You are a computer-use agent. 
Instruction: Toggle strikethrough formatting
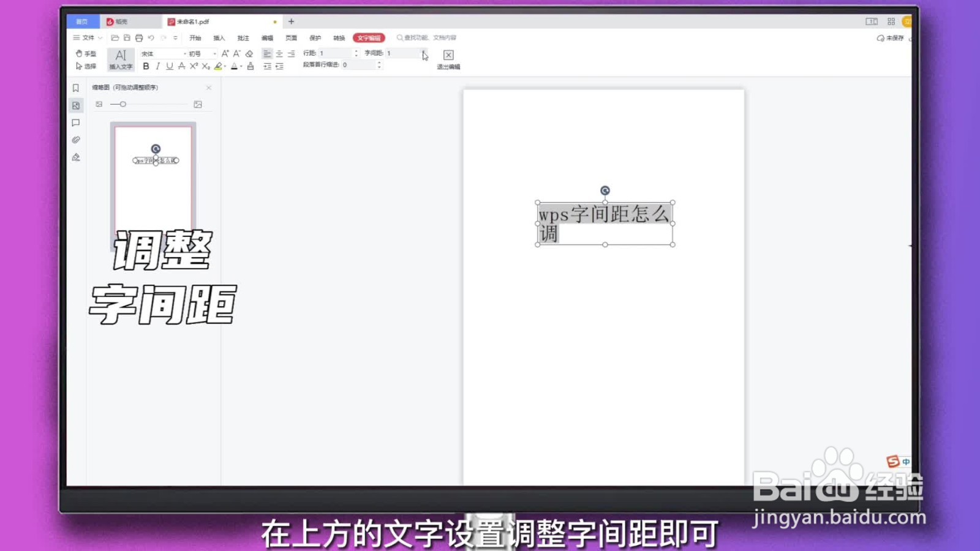click(x=182, y=67)
